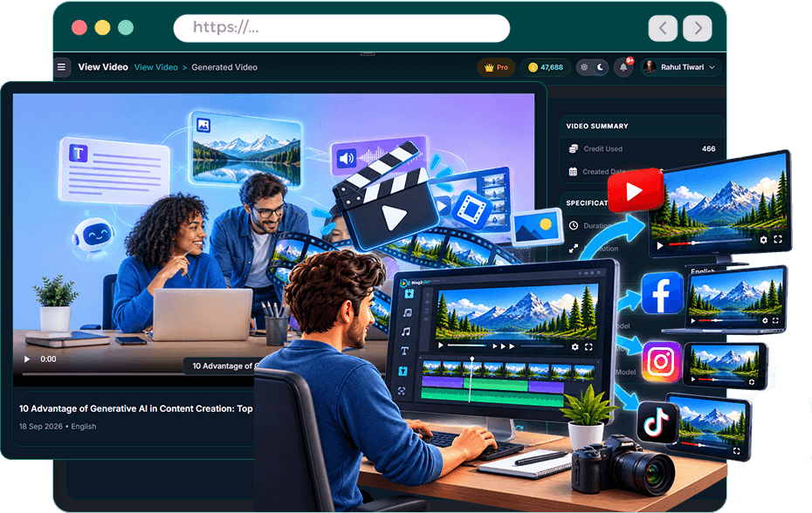This screenshot has height=513, width=812.
Task: Click the View Video breadcrumb link
Action: (156, 67)
